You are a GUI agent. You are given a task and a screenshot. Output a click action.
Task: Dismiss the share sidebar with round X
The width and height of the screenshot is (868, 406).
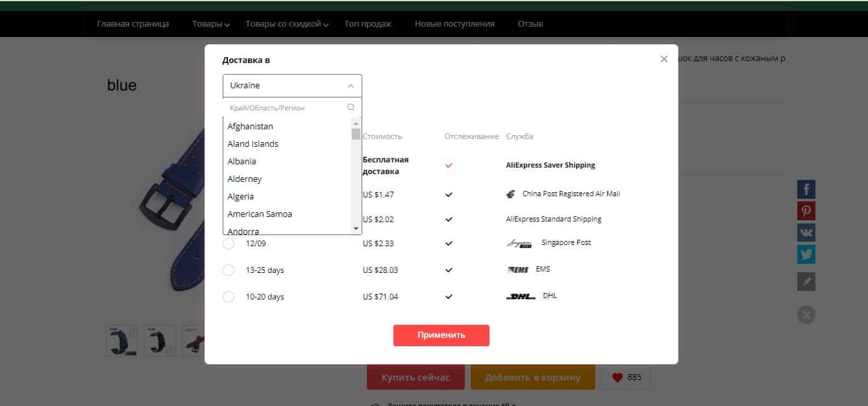[x=806, y=316]
